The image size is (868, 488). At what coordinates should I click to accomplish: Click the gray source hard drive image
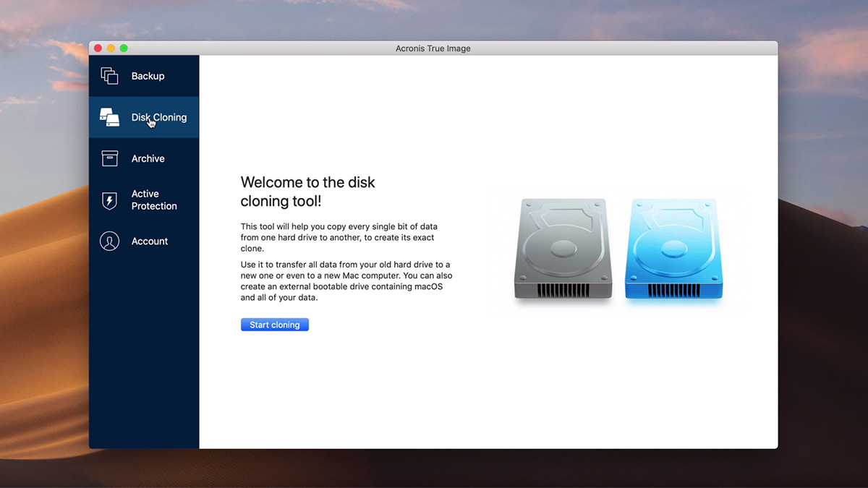click(563, 249)
